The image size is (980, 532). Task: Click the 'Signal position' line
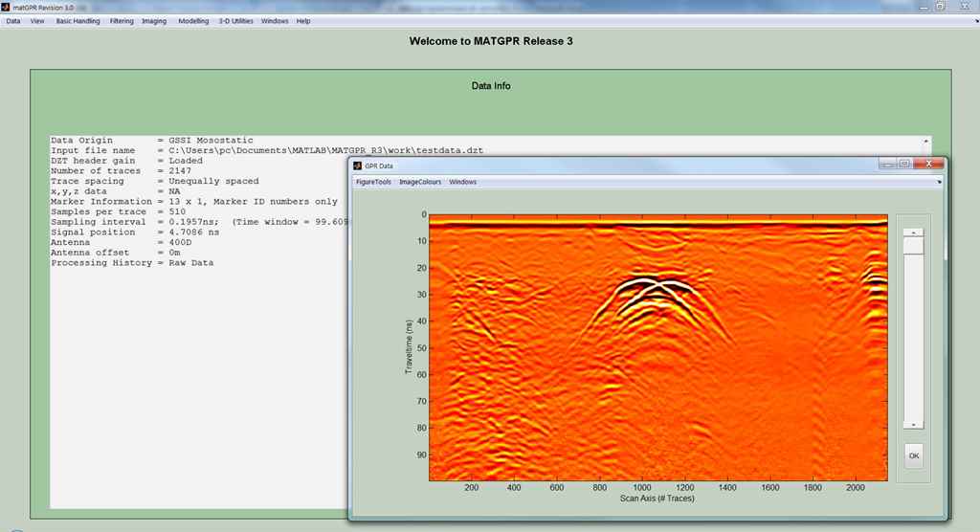point(135,233)
